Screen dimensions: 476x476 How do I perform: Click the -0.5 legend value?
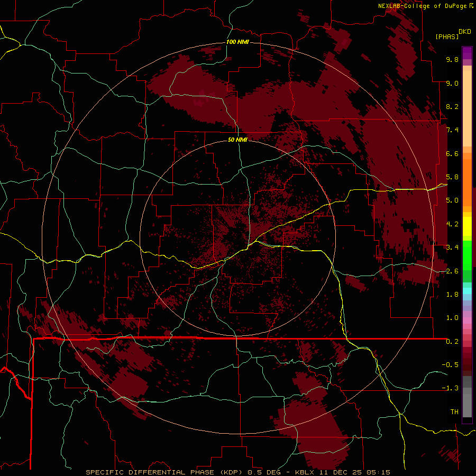pyautogui.click(x=450, y=365)
